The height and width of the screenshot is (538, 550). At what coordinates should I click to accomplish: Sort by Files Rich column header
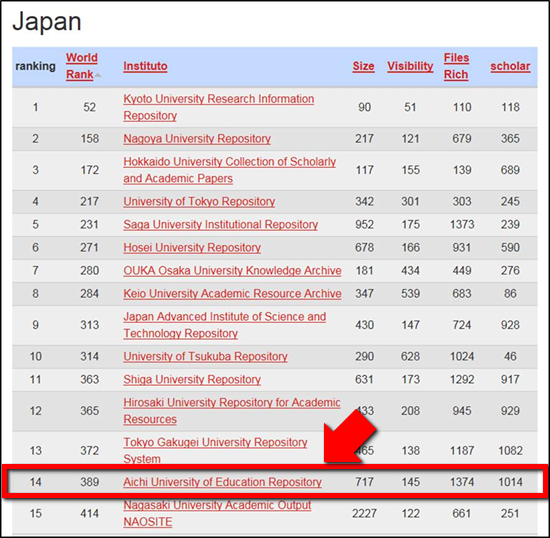456,66
